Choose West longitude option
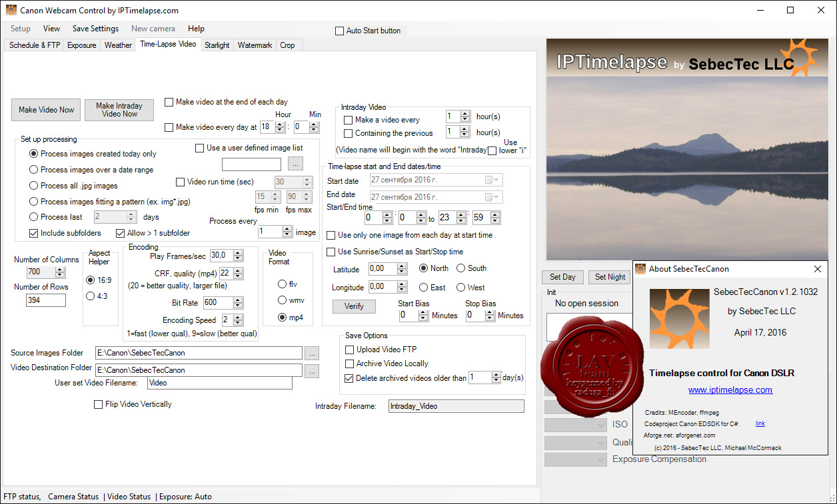This screenshot has width=837, height=504. [461, 288]
